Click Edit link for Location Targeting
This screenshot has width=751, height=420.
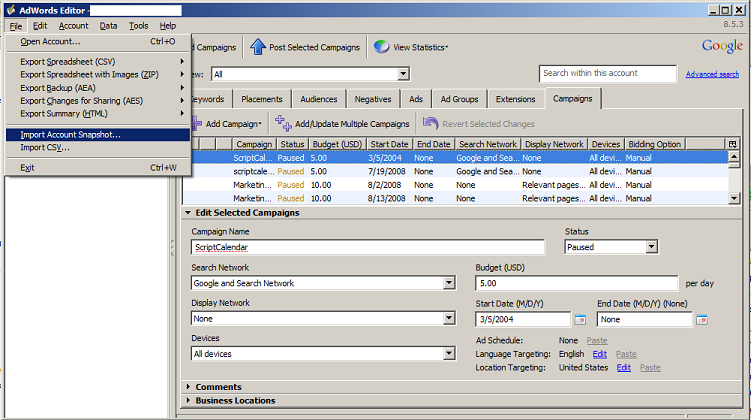[624, 367]
